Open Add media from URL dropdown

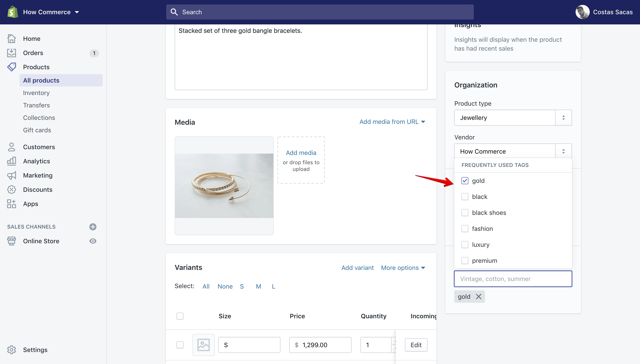click(x=392, y=122)
